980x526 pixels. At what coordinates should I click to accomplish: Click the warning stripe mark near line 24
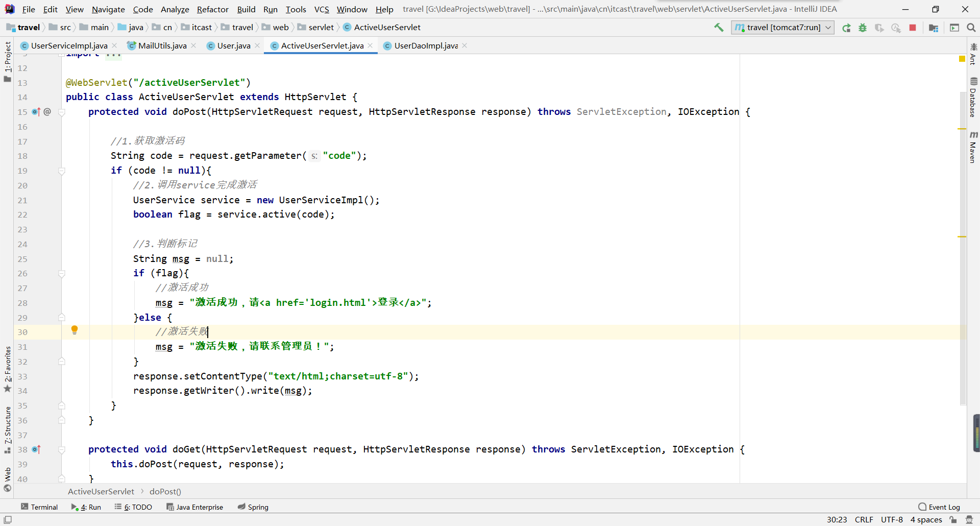pyautogui.click(x=962, y=237)
